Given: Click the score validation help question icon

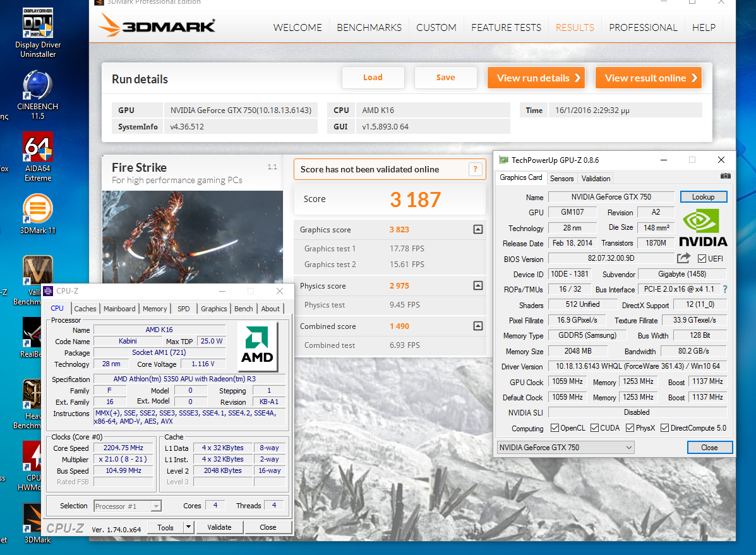Looking at the screenshot, I should click(x=476, y=169).
